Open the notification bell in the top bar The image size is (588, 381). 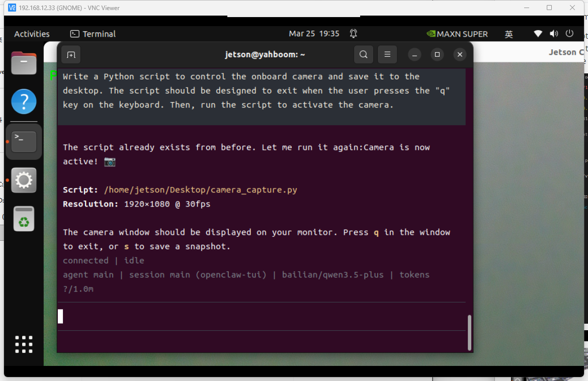353,34
